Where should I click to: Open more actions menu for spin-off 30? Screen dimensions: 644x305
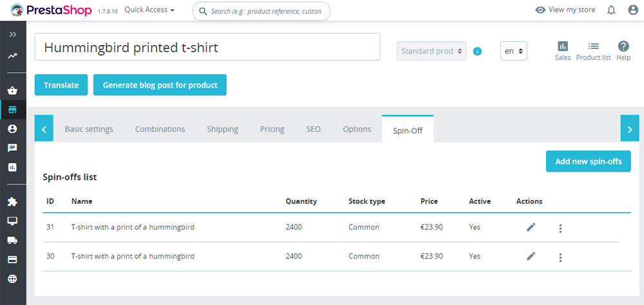tap(560, 257)
